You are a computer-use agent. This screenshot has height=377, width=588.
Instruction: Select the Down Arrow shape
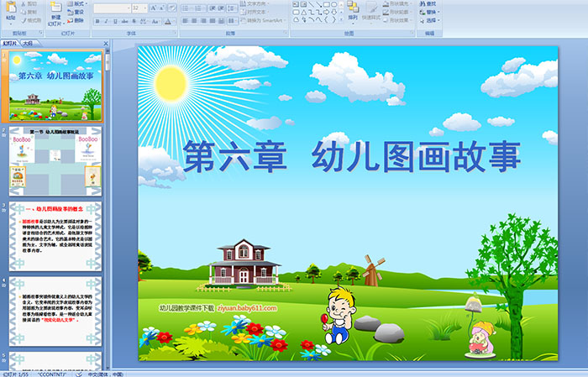coord(333,13)
